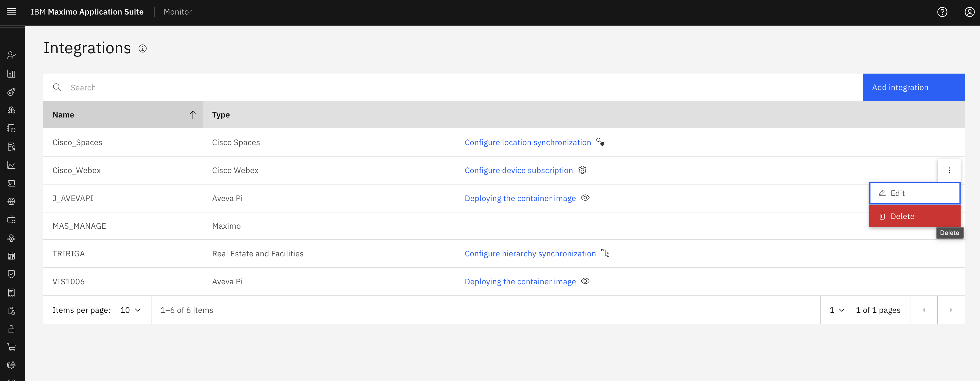Click the Monitor app name in header
Screen dimensions: 980x381
178,12
